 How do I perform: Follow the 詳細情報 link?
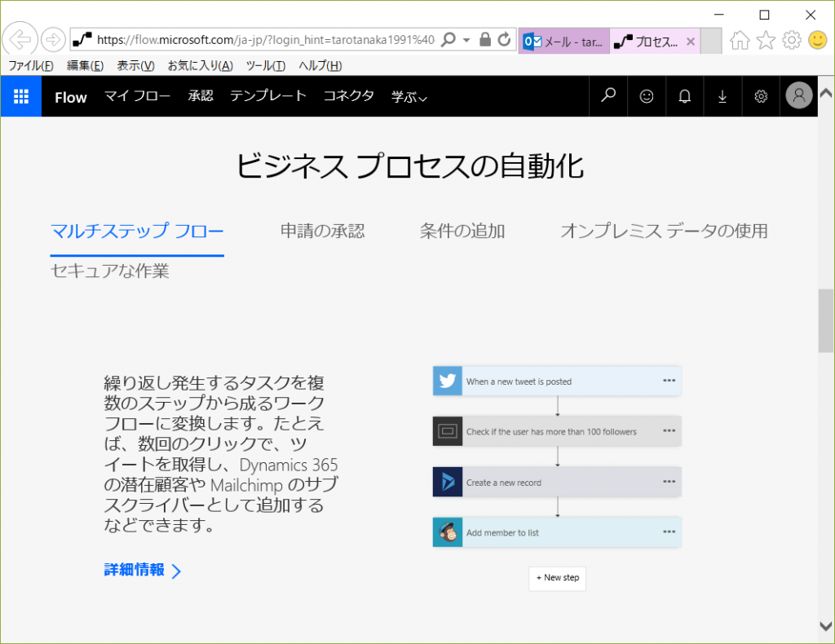(x=142, y=570)
